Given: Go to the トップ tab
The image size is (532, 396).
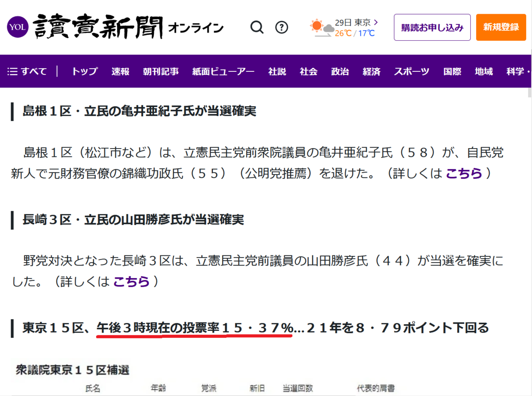Looking at the screenshot, I should [x=85, y=71].
